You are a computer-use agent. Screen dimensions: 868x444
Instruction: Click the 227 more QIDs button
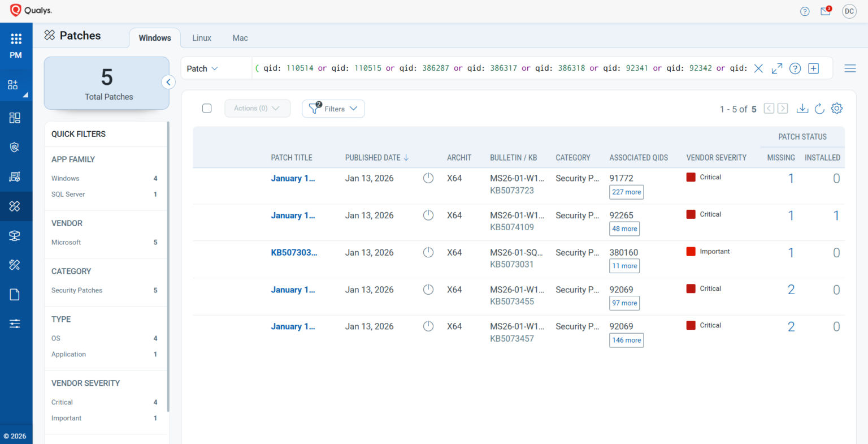point(626,192)
